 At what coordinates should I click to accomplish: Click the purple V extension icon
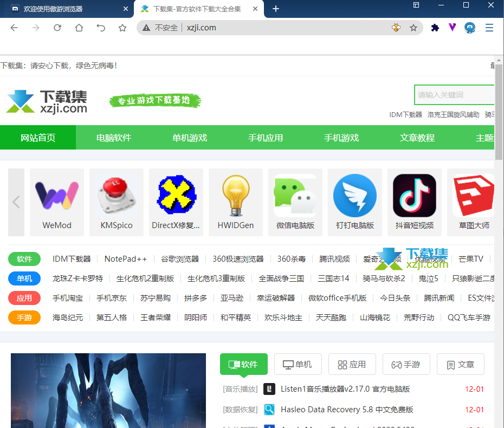pyautogui.click(x=453, y=28)
